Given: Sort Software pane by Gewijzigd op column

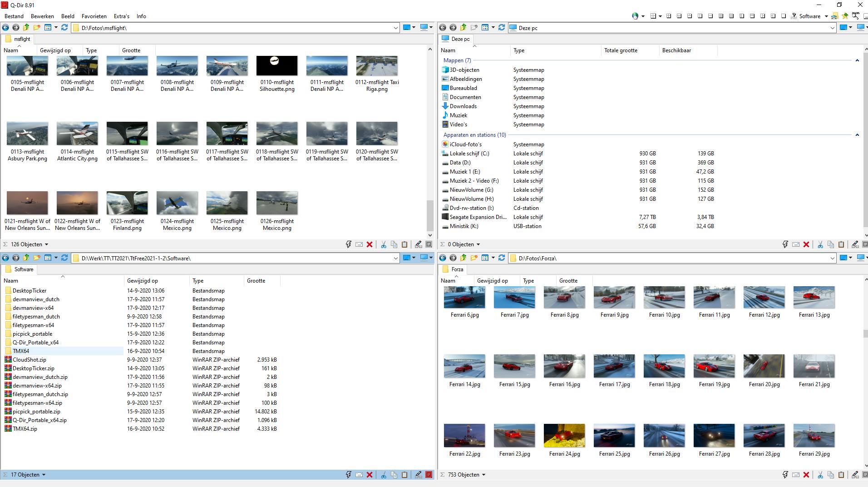Looking at the screenshot, I should (x=143, y=281).
